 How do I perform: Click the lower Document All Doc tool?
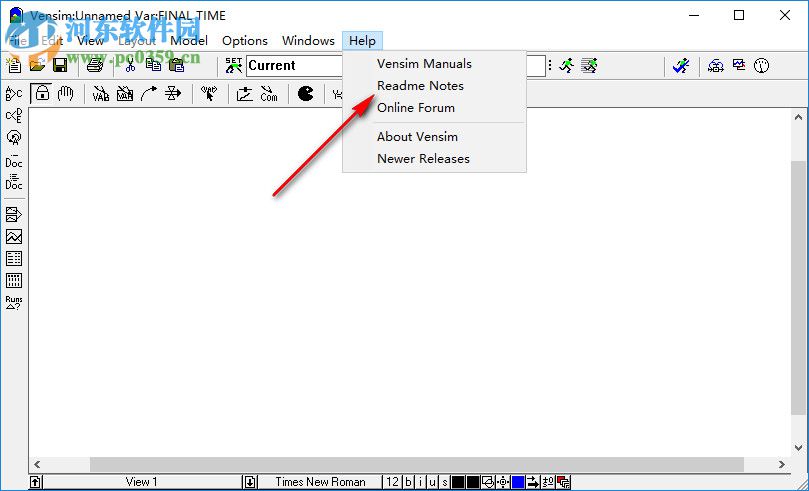[14, 182]
